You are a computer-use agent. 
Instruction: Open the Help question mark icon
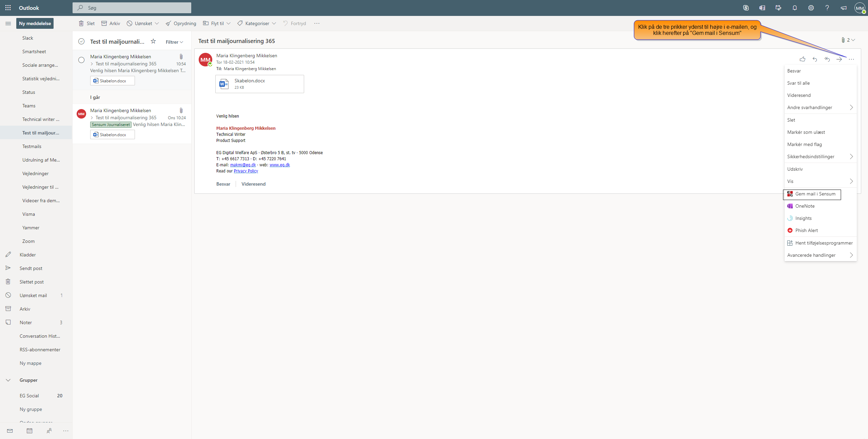coord(827,8)
